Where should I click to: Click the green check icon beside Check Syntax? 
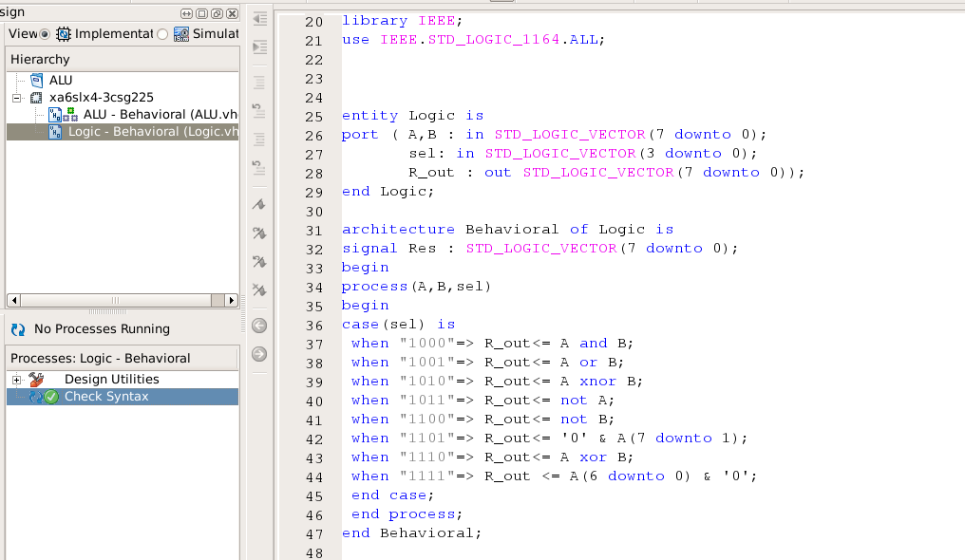(x=50, y=398)
